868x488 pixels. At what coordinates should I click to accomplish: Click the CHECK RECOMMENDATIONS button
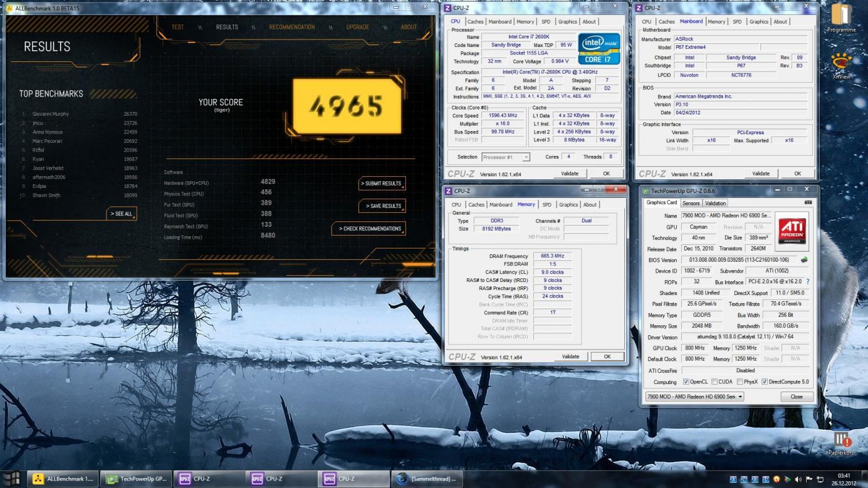370,229
